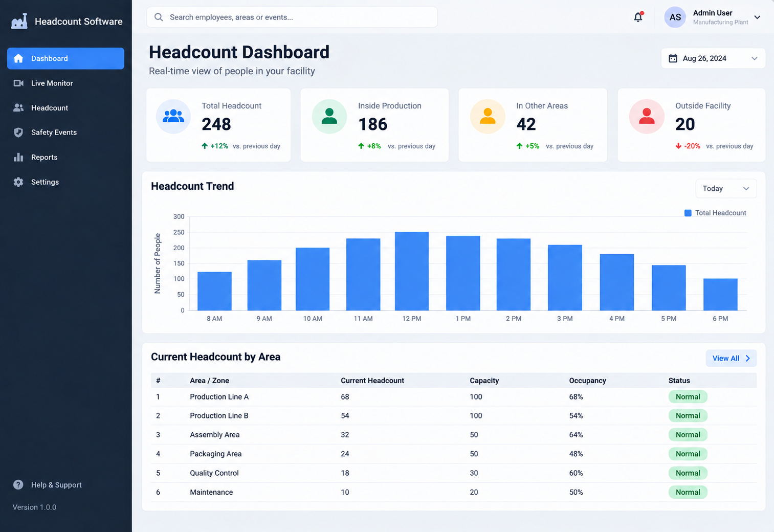Screen dimensions: 774x532
Task: Click the Headcount Trend heading
Action: [x=192, y=186]
